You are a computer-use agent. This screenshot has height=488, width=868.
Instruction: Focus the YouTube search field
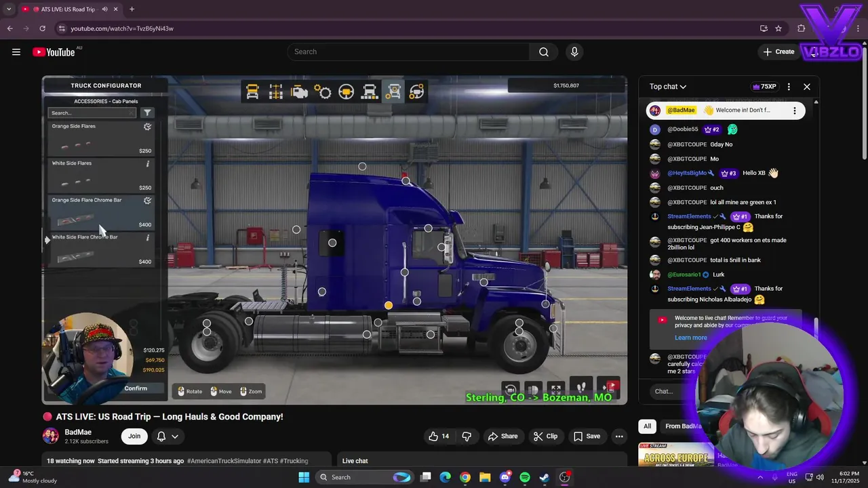tap(408, 52)
